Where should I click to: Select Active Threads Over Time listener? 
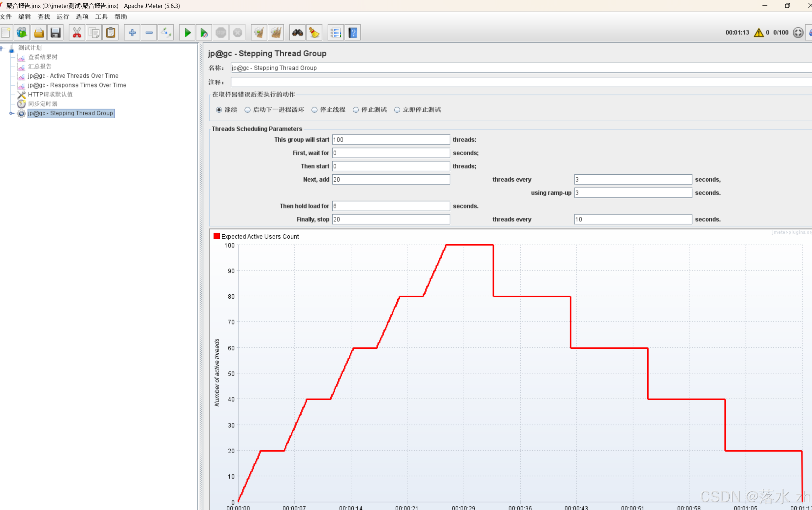[x=73, y=76]
